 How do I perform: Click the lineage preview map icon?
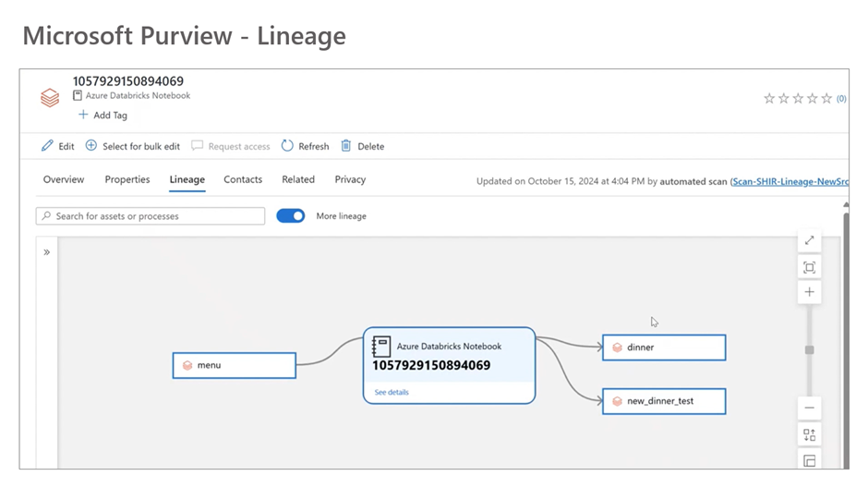click(809, 460)
